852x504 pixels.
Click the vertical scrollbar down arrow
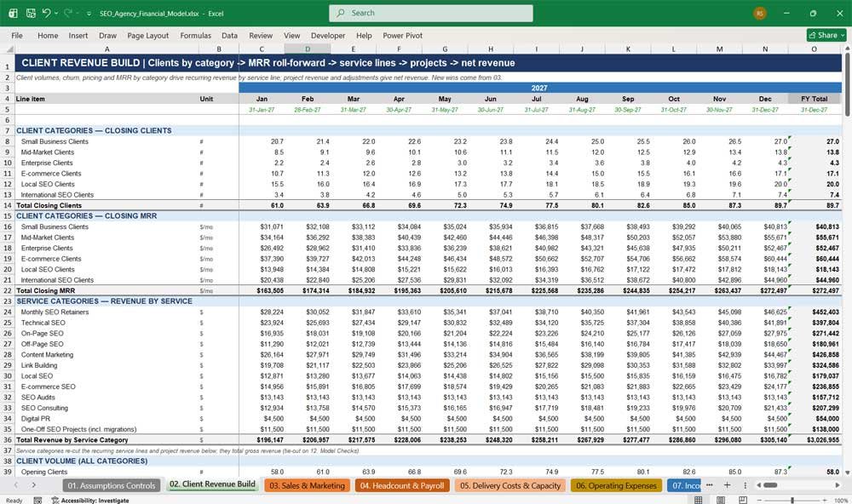tap(847, 472)
